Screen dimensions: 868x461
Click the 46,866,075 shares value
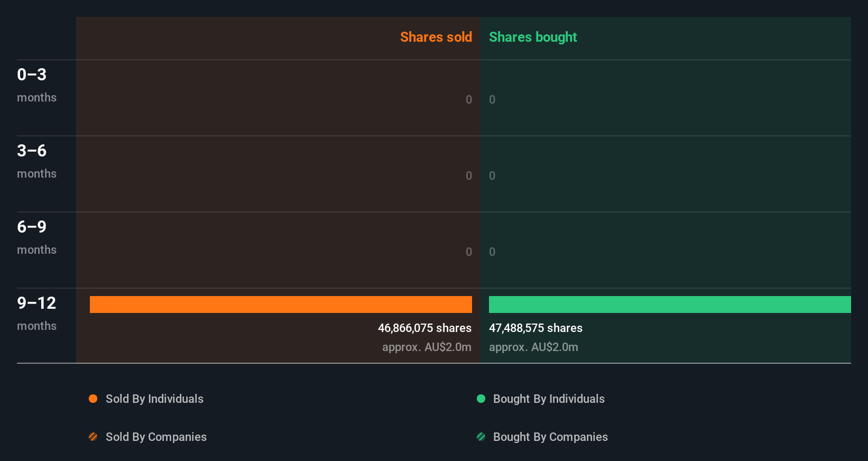tap(424, 328)
